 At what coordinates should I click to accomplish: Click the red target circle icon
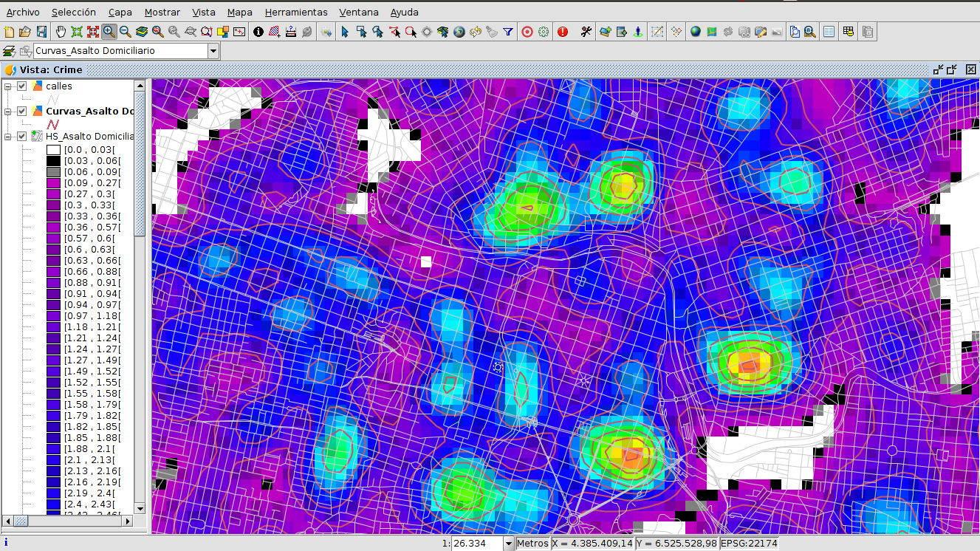coord(527,32)
